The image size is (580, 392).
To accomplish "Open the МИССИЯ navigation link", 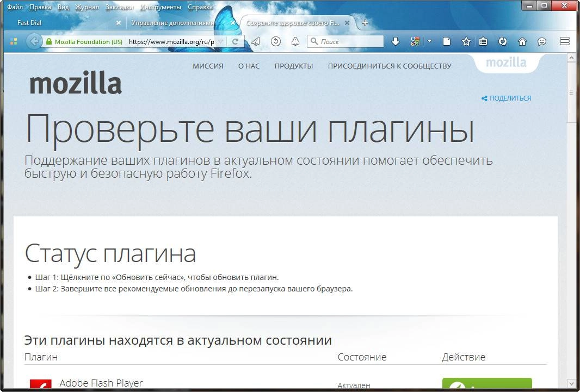I will pyautogui.click(x=208, y=66).
